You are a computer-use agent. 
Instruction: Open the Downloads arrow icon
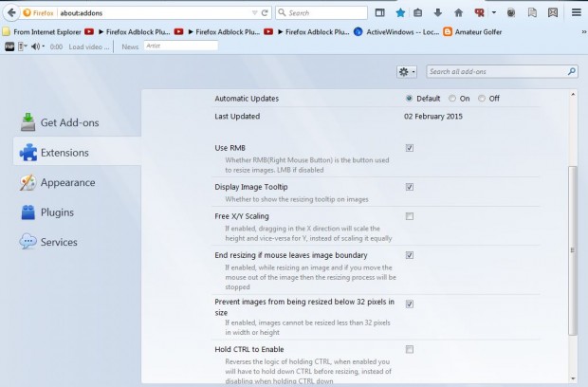438,13
